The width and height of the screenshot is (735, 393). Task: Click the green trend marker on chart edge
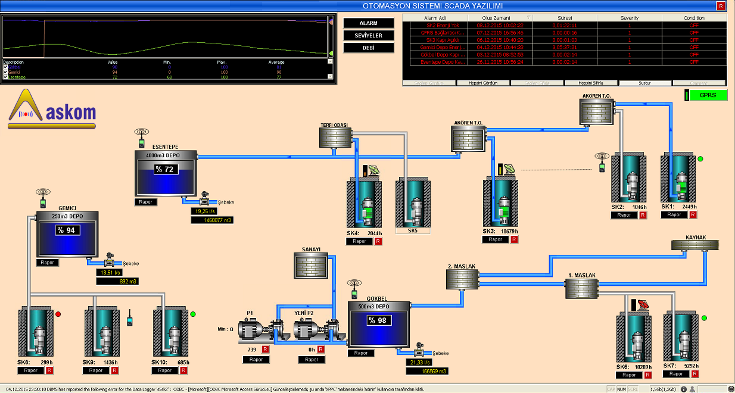pyautogui.click(x=331, y=53)
